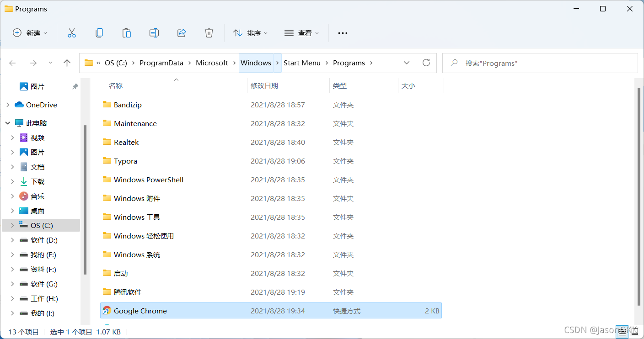Expand the OneDrive tree node
The image size is (644, 339).
pyautogui.click(x=8, y=105)
